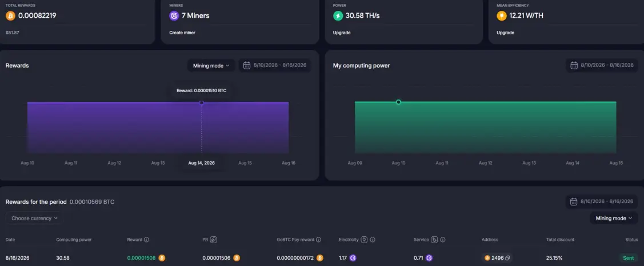
Task: Click Bitcoin icon next to 0.00000000172
Action: coord(320,258)
